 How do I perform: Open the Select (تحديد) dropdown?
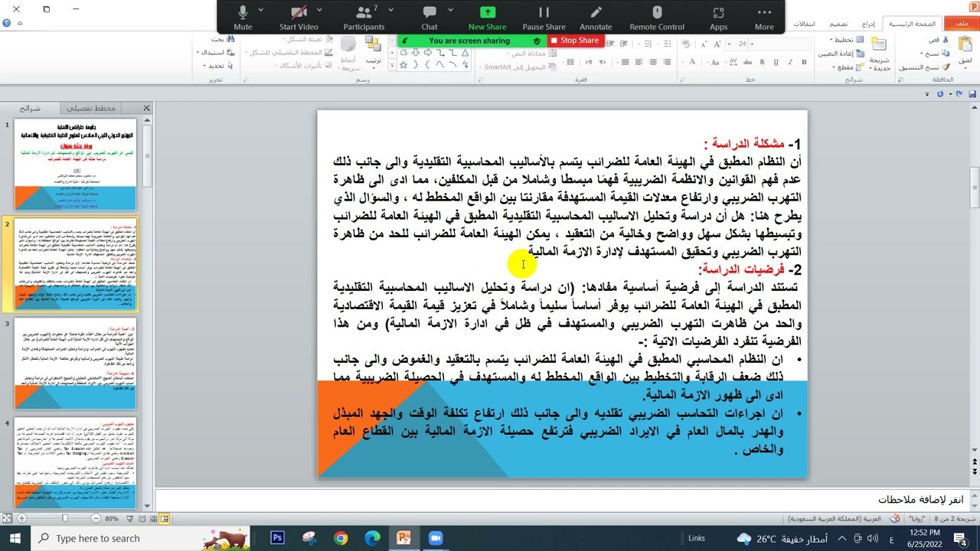tap(204, 66)
